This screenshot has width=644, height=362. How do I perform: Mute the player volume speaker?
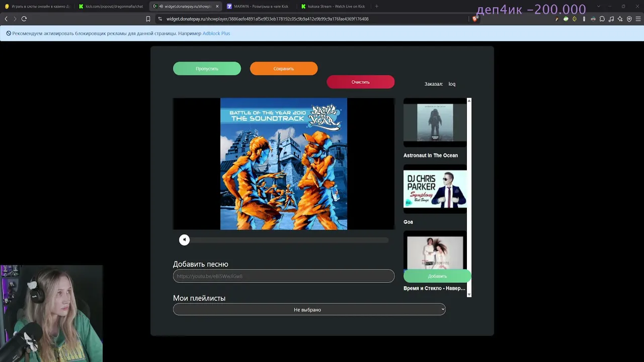[x=184, y=240]
